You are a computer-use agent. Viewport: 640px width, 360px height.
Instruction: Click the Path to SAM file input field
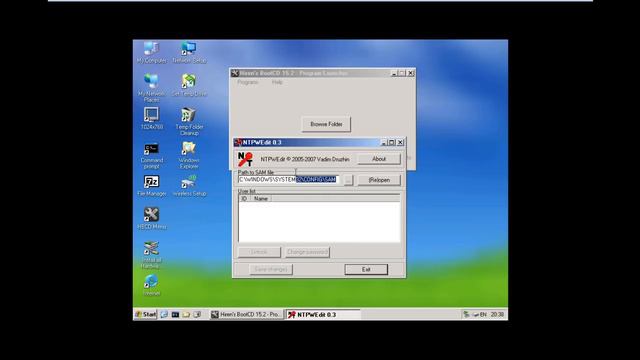[x=288, y=180]
